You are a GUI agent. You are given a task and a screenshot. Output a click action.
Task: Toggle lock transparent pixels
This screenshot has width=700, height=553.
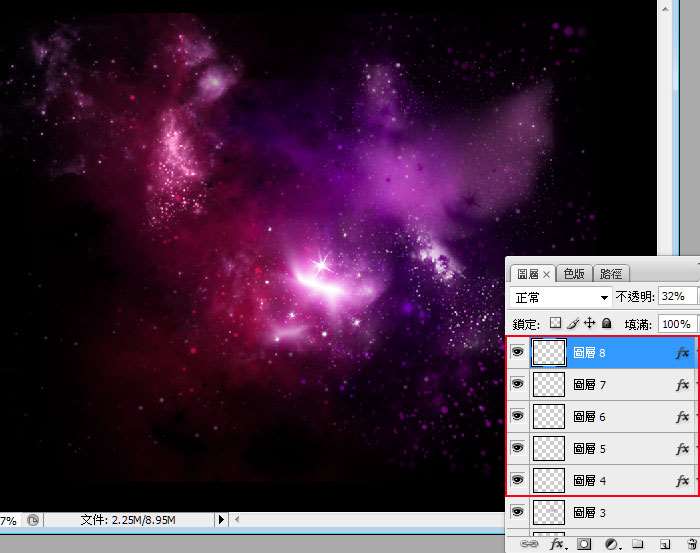point(555,323)
